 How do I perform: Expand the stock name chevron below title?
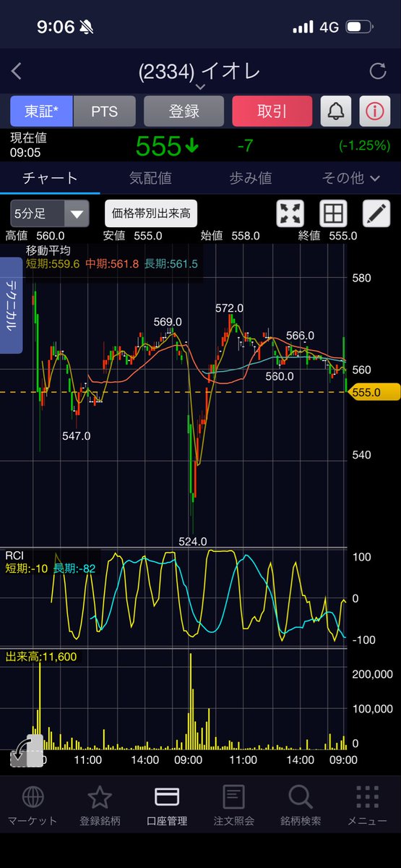(200, 87)
